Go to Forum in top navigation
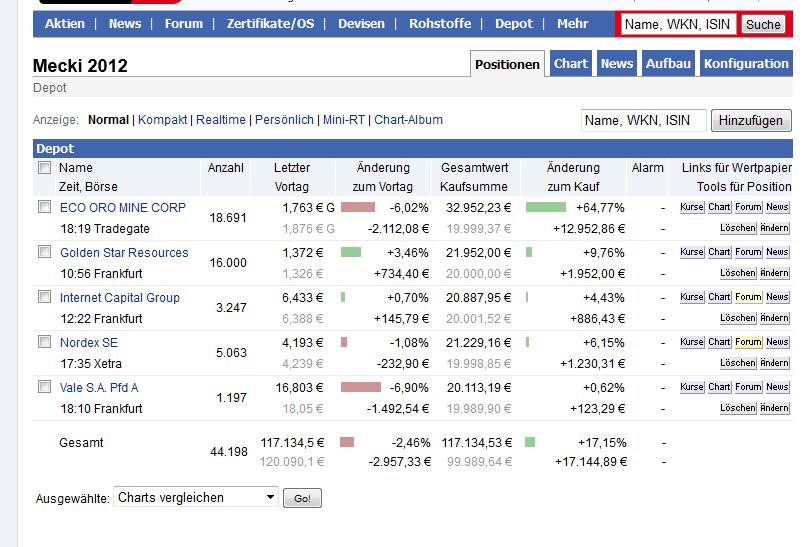Image resolution: width=808 pixels, height=547 pixels. pos(183,24)
